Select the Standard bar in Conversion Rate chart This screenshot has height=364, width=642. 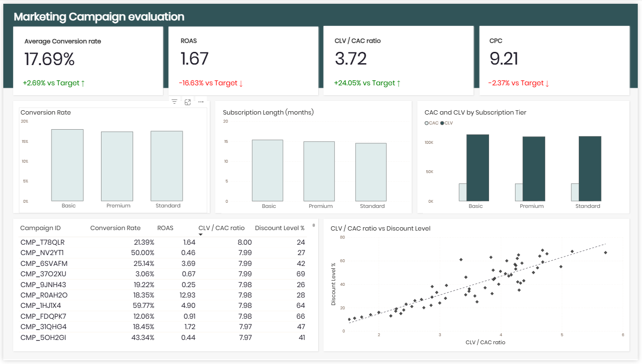(167, 166)
